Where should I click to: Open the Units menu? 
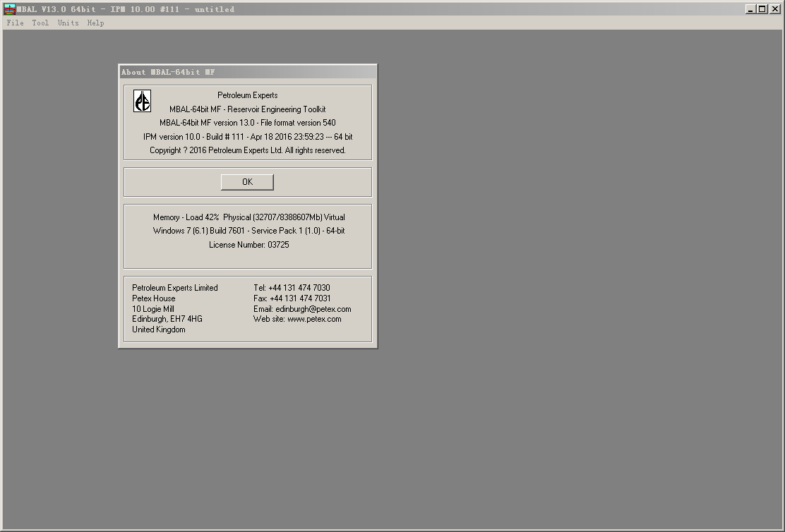[68, 23]
